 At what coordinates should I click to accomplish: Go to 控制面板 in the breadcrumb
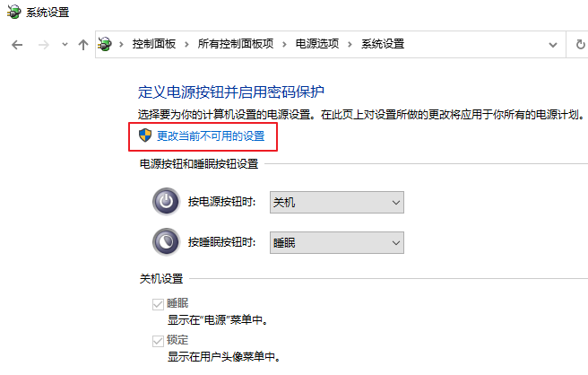coord(154,44)
